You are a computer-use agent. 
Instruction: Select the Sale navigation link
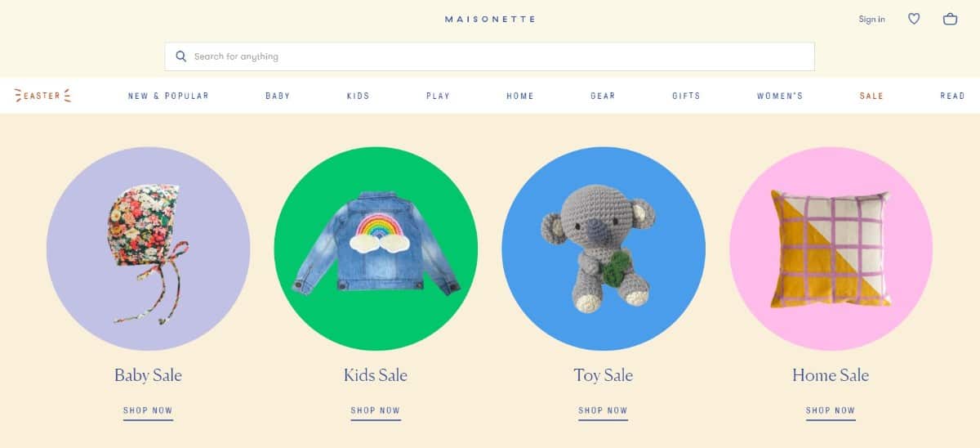pos(871,96)
